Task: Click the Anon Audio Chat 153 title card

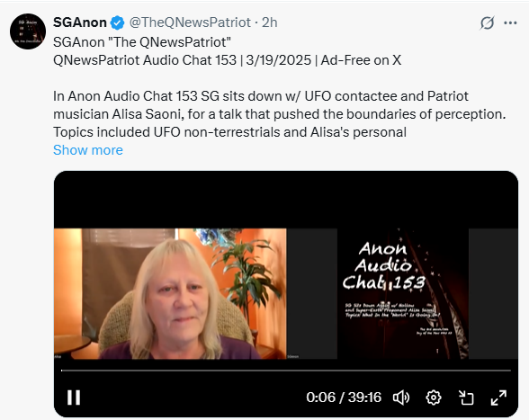Action: (x=403, y=294)
